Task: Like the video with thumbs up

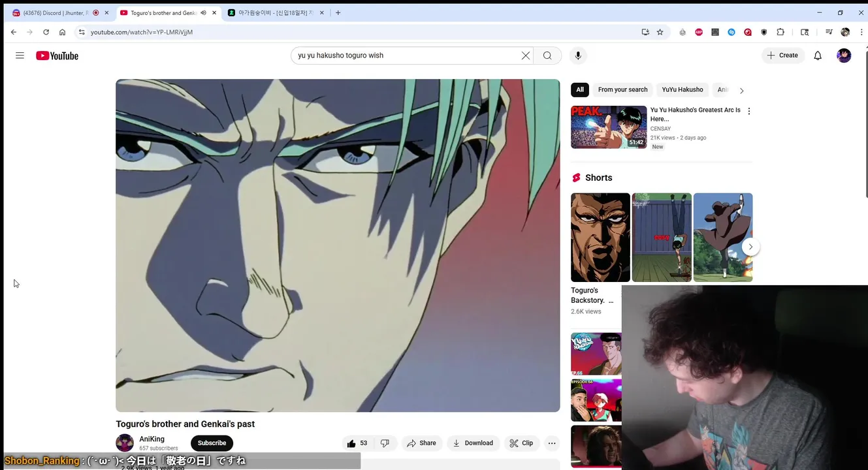Action: [x=357, y=443]
